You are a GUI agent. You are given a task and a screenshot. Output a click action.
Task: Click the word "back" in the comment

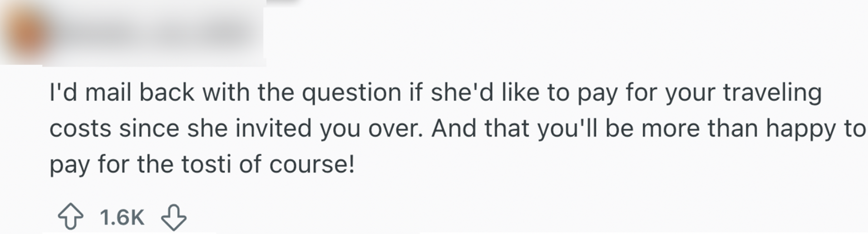point(167,93)
